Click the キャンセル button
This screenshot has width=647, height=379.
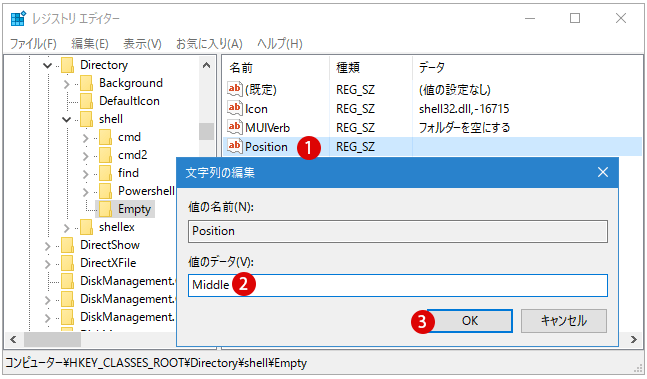pos(564,320)
